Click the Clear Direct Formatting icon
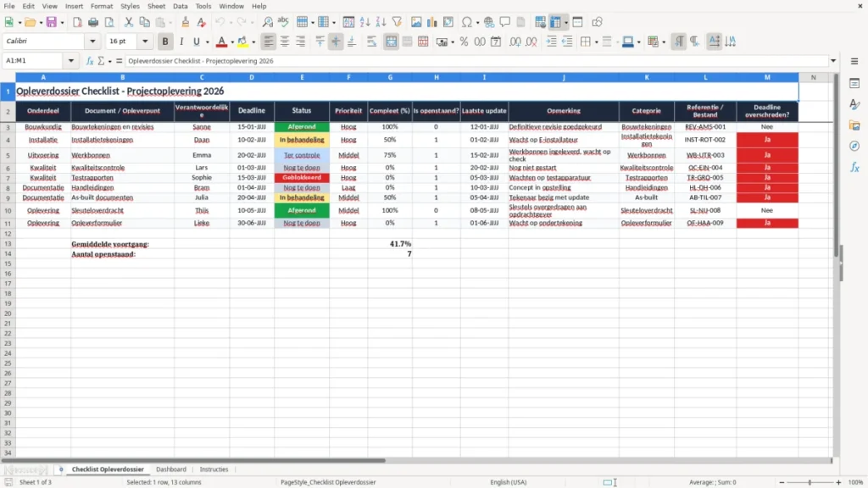This screenshot has height=488, width=868. pyautogui.click(x=202, y=22)
